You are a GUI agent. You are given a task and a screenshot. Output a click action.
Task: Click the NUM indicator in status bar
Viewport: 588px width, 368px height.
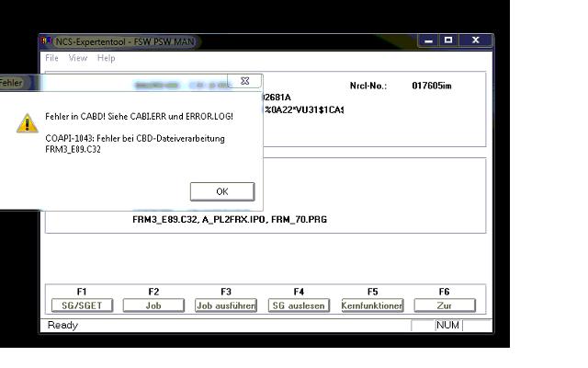447,325
